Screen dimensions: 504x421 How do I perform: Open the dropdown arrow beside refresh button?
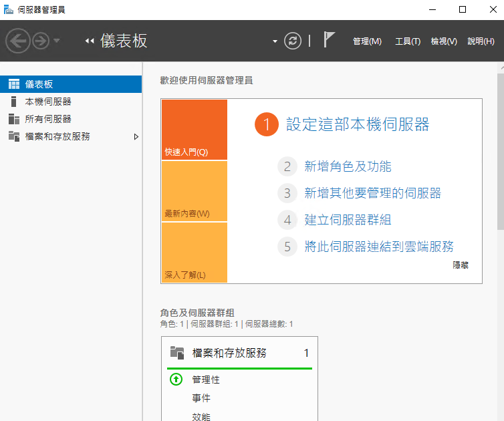[x=275, y=41]
